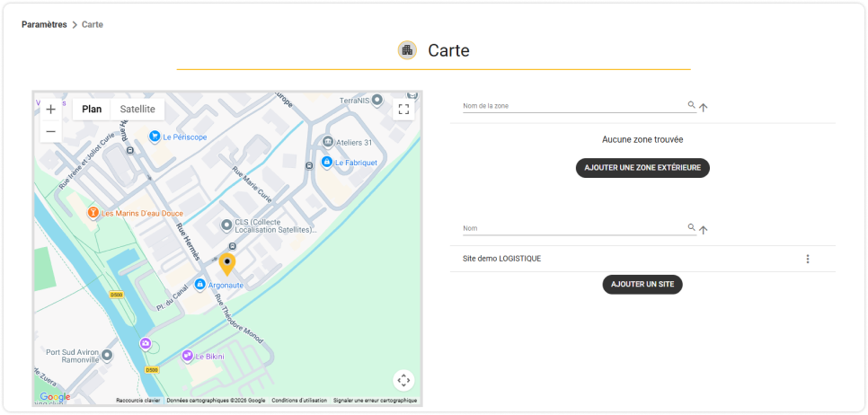
Task: Click the Le Bikini label text
Action: pyautogui.click(x=210, y=357)
